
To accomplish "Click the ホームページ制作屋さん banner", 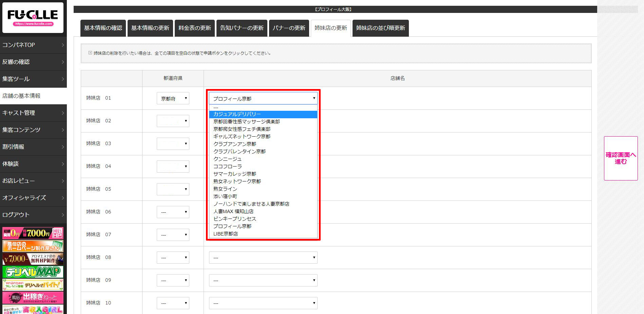I will [x=33, y=246].
